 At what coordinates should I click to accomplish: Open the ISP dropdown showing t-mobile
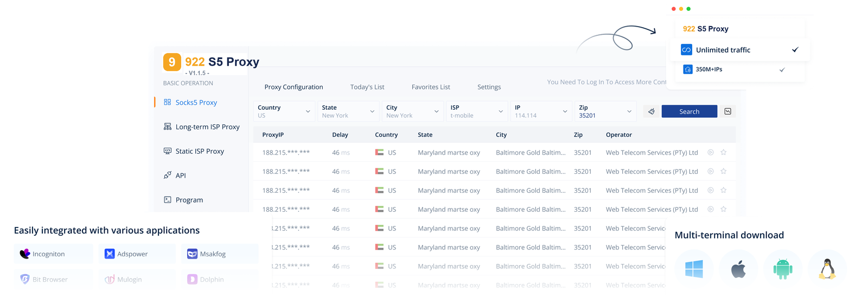[x=477, y=111]
